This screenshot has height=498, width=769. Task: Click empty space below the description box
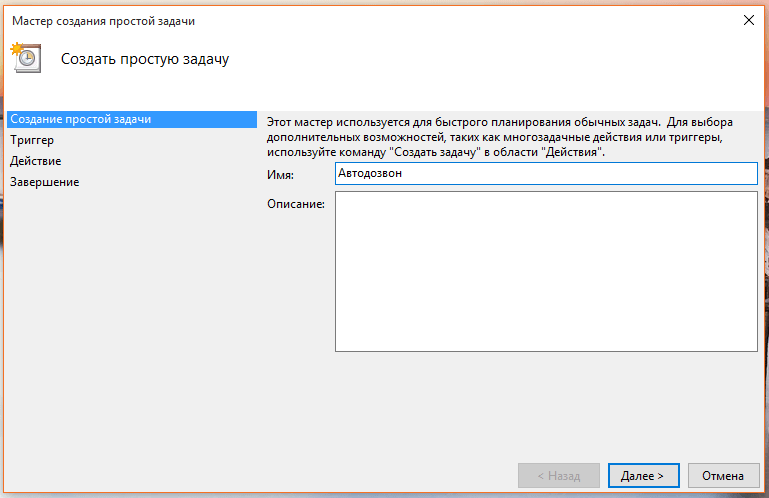[x=546, y=400]
